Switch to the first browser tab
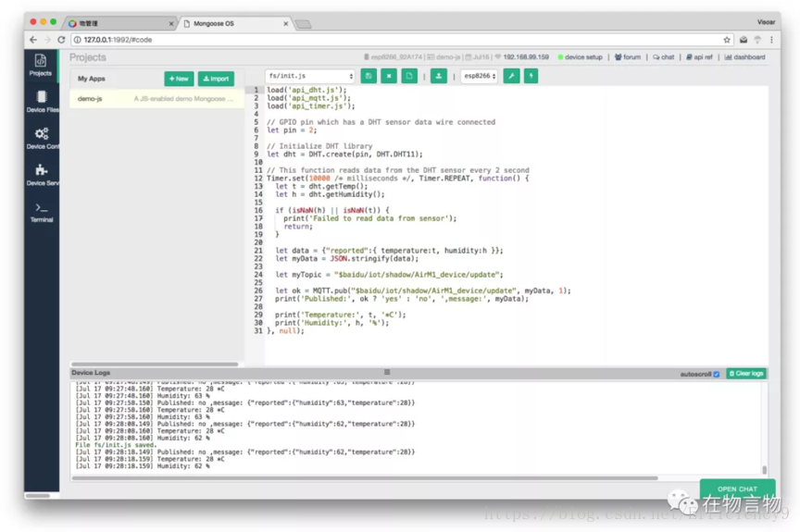Image resolution: width=800 pixels, height=532 pixels. (119, 23)
